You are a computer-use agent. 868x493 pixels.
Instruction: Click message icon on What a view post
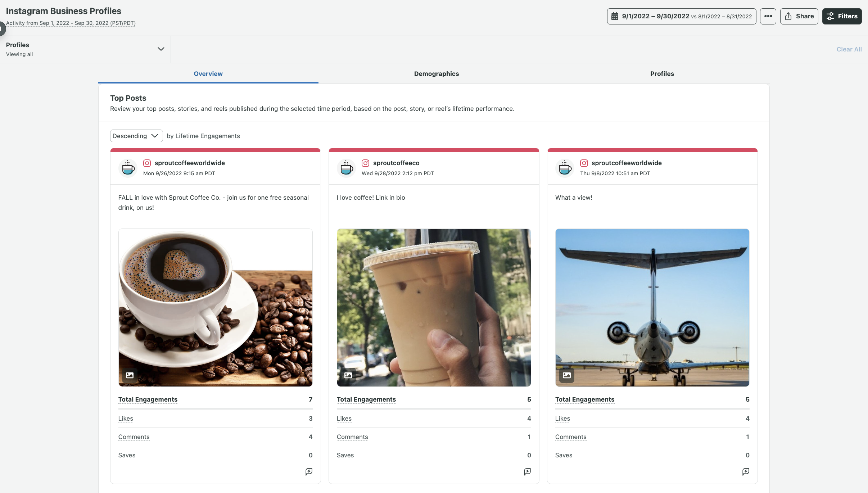(x=746, y=471)
